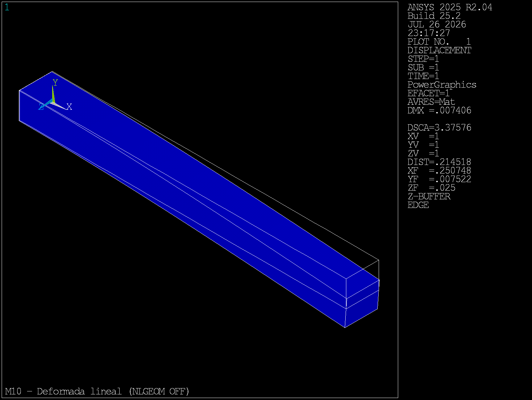
Task: Click the 'STEP=1' legend entry
Action: coord(423,59)
